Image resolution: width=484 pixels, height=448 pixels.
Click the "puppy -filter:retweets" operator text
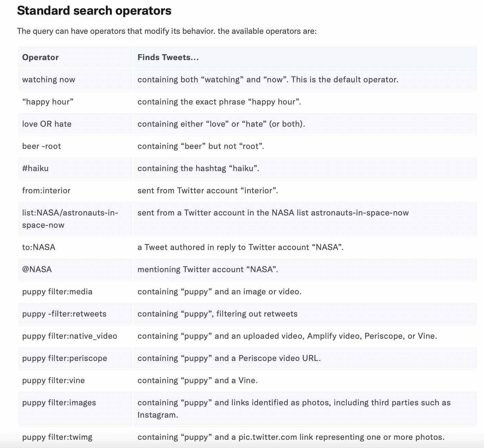pos(64,314)
